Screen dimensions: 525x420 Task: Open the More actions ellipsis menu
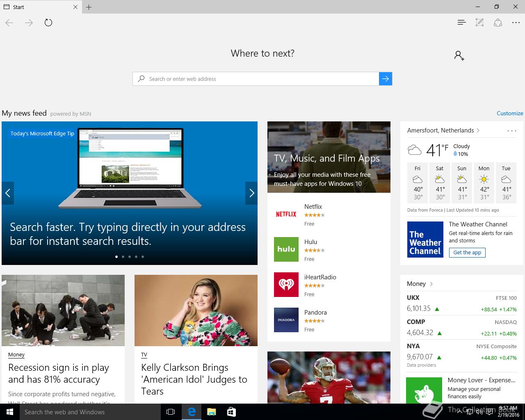516,23
